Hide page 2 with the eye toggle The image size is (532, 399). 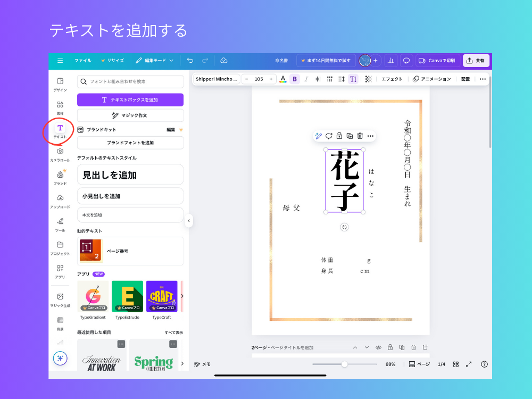pos(378,347)
